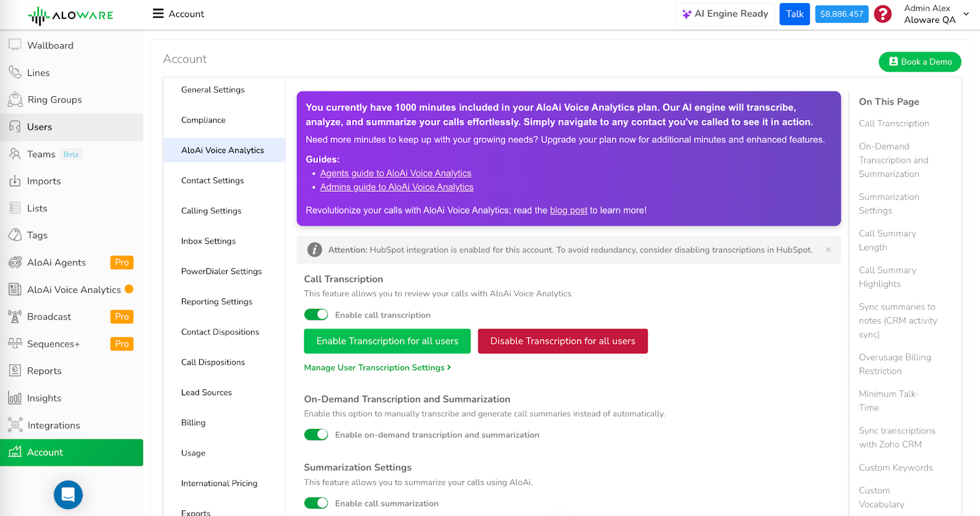Image resolution: width=980 pixels, height=516 pixels.
Task: Click the Lines phone icon
Action: point(15,72)
